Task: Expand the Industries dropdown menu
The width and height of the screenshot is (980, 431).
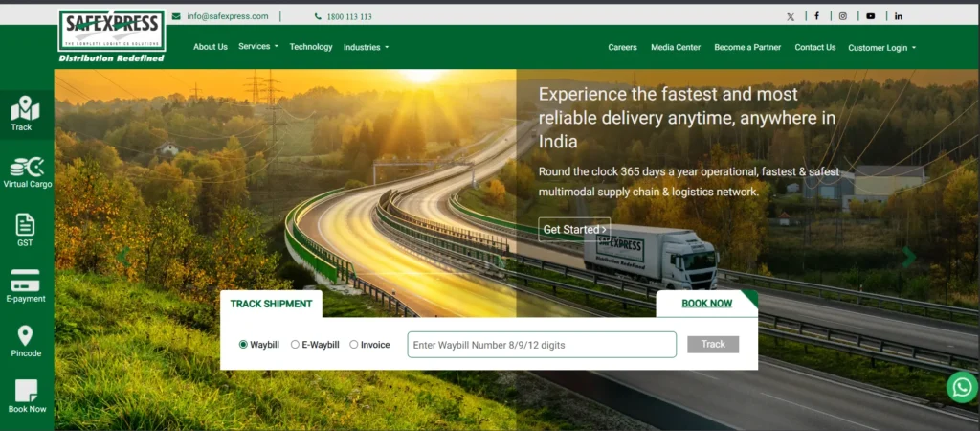Action: coord(366,47)
